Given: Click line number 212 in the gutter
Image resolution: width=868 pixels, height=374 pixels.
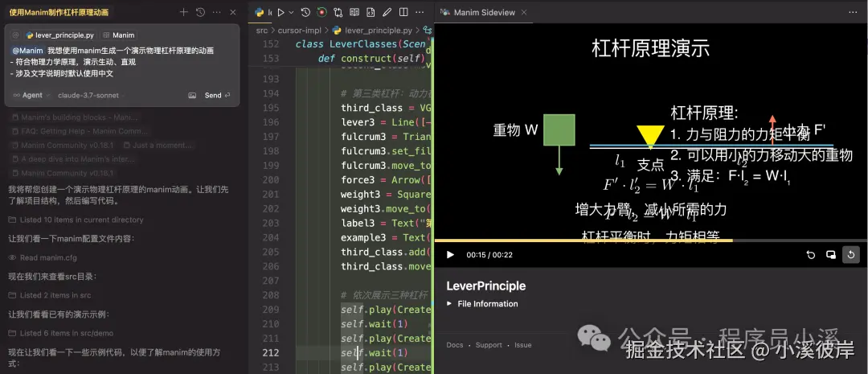Looking at the screenshot, I should click(272, 353).
